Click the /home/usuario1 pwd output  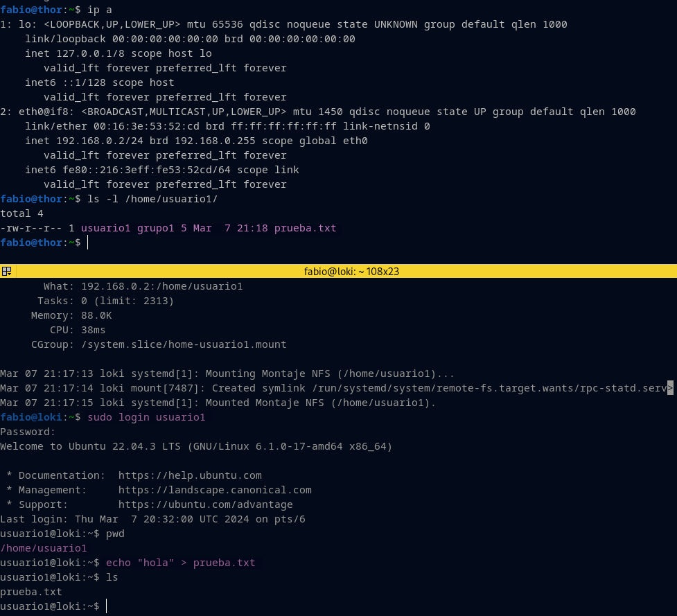[44, 548]
